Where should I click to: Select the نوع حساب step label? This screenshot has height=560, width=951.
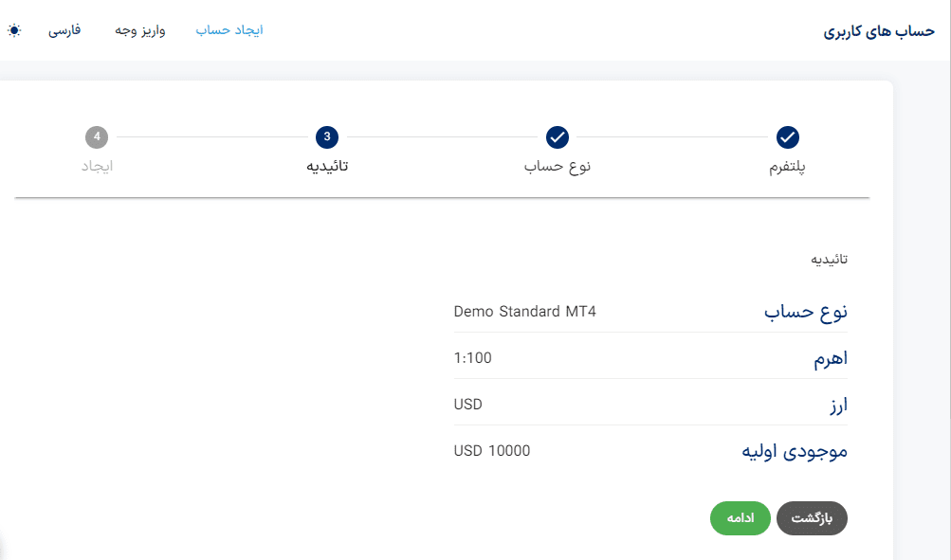click(x=557, y=166)
